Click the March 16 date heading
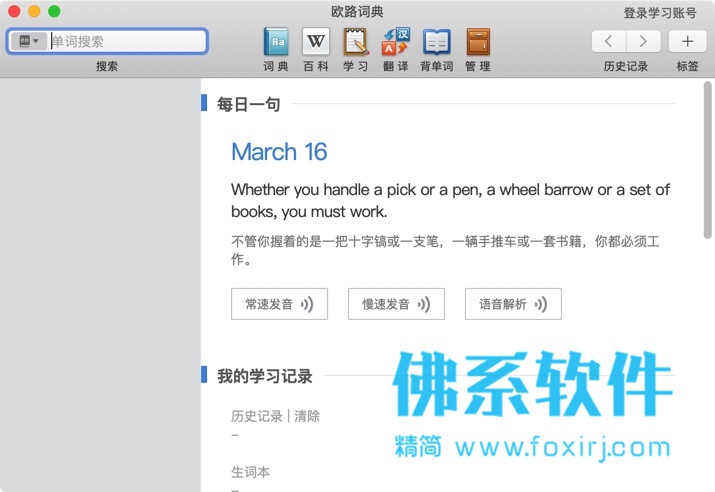The image size is (715, 492). click(279, 152)
